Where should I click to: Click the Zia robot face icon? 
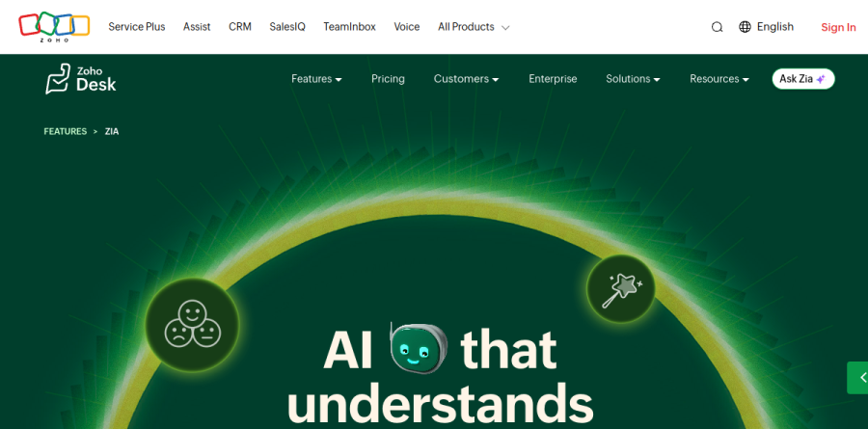coord(418,348)
